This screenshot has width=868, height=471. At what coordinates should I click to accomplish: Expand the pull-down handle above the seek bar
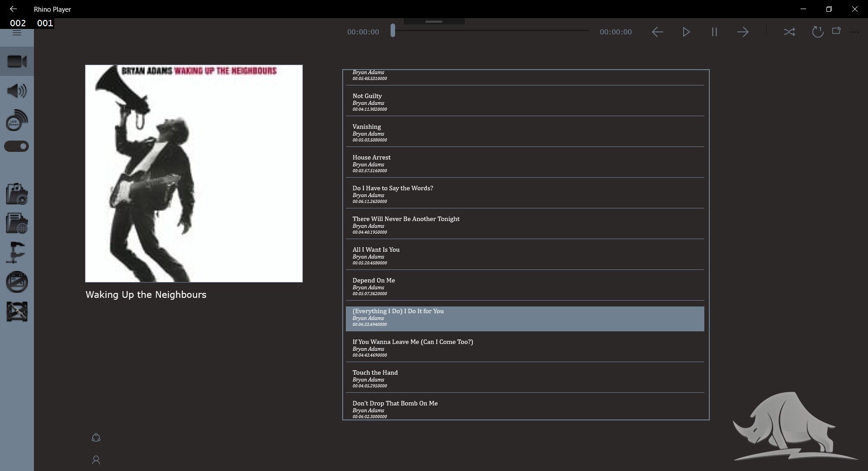[x=434, y=21]
